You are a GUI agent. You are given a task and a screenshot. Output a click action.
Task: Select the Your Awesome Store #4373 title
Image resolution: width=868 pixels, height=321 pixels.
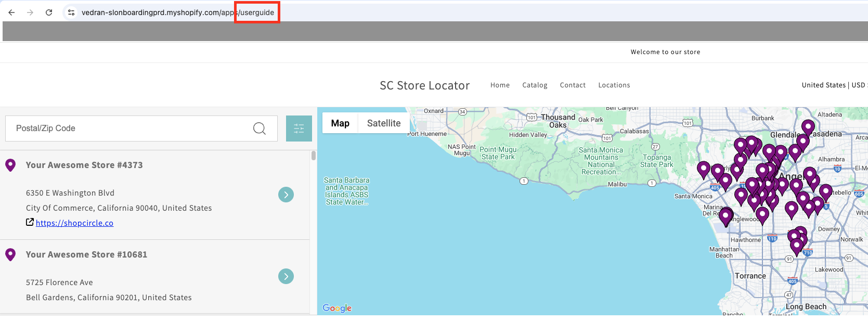pos(84,165)
